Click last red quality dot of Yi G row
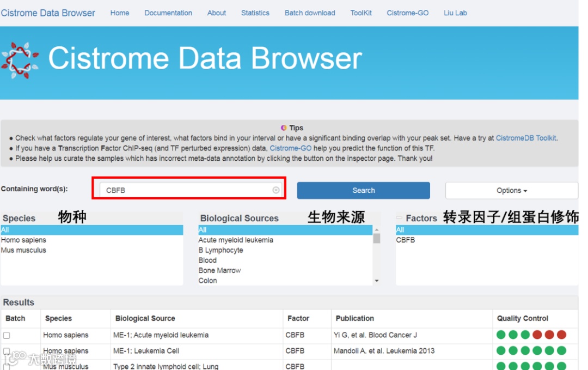 [561, 335]
